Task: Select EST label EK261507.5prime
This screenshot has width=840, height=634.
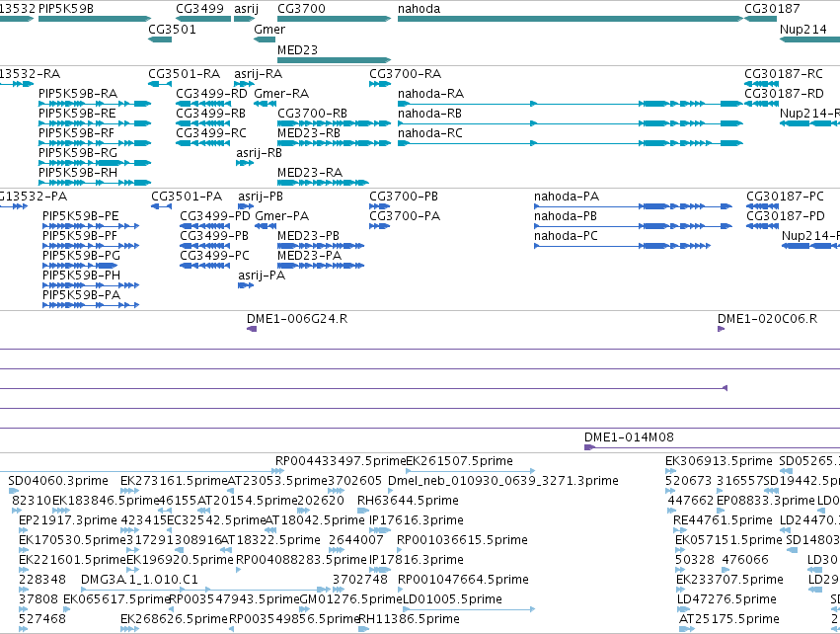Action: [460, 461]
